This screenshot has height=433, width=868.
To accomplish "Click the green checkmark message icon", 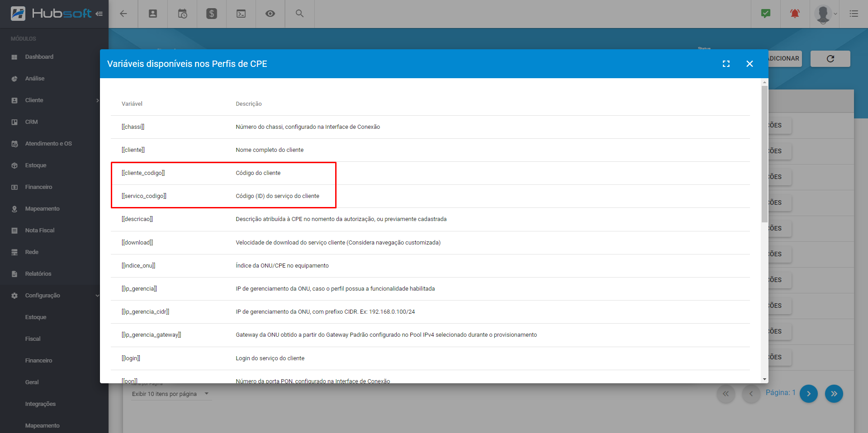I will 766,14.
